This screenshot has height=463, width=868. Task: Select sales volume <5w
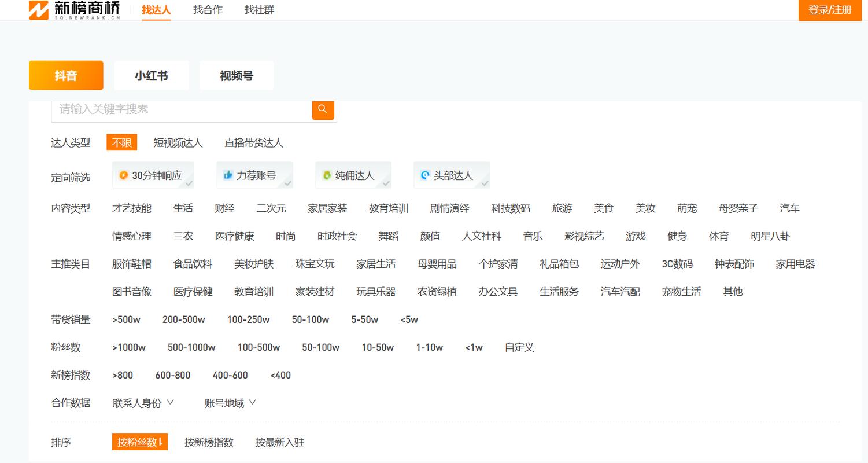[x=409, y=319]
